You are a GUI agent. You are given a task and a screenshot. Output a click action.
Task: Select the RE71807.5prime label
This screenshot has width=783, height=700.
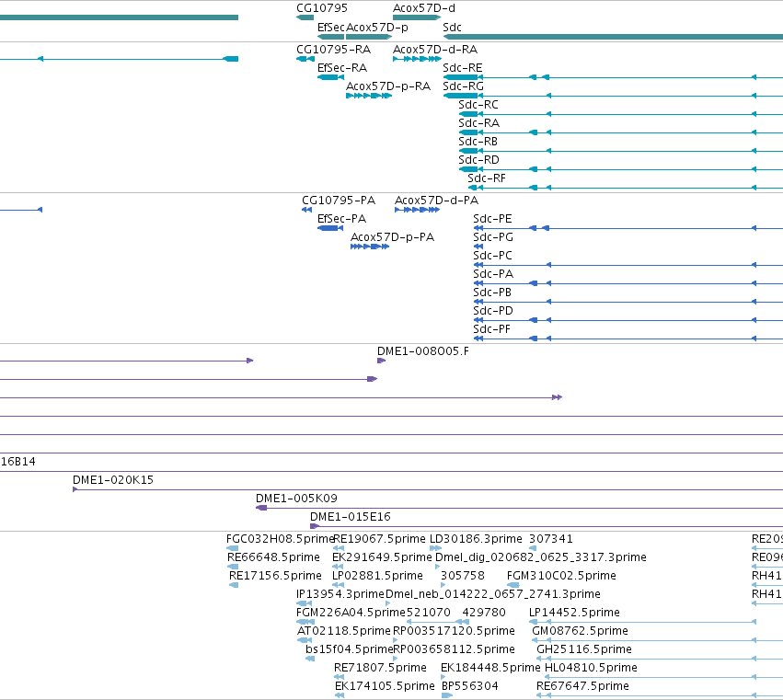click(380, 669)
